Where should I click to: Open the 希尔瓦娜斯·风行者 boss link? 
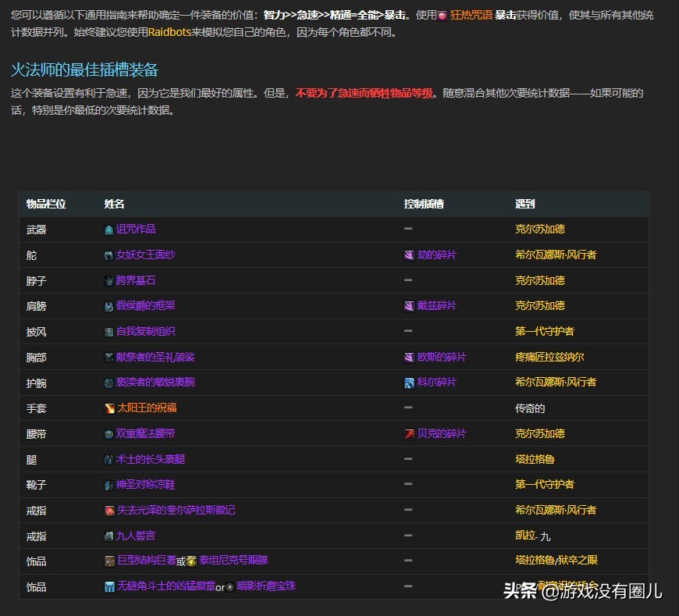[557, 255]
